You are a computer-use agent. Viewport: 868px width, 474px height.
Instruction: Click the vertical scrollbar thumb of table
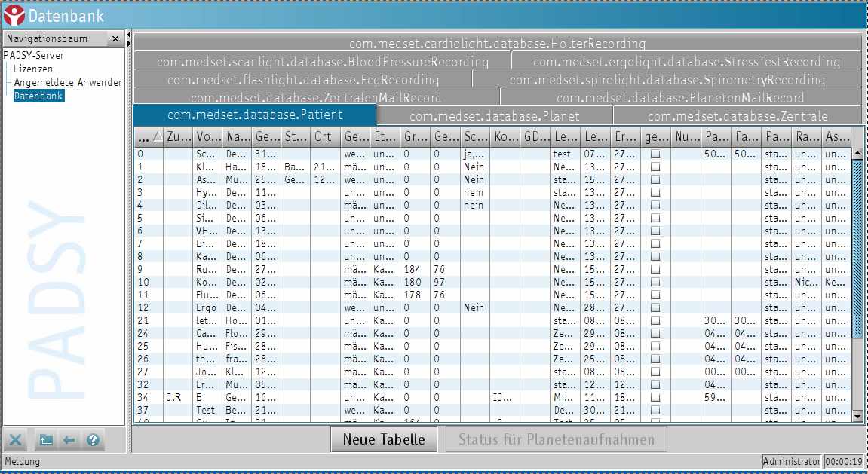pyautogui.click(x=857, y=249)
